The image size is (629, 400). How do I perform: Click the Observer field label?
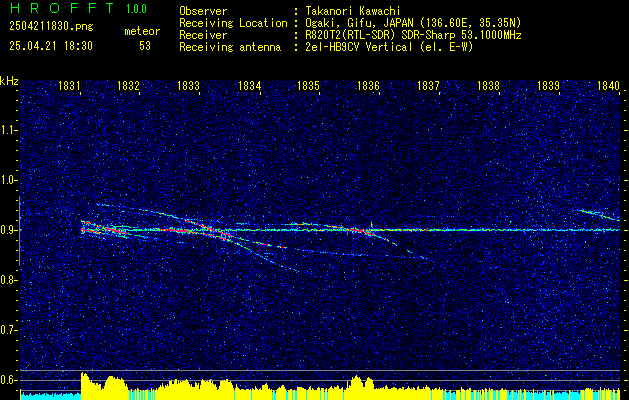click(203, 11)
